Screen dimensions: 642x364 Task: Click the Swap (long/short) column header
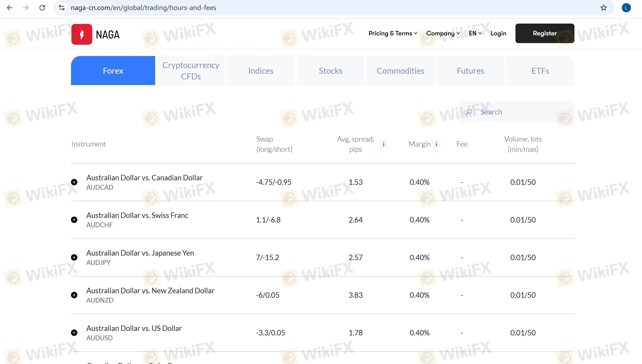(274, 144)
